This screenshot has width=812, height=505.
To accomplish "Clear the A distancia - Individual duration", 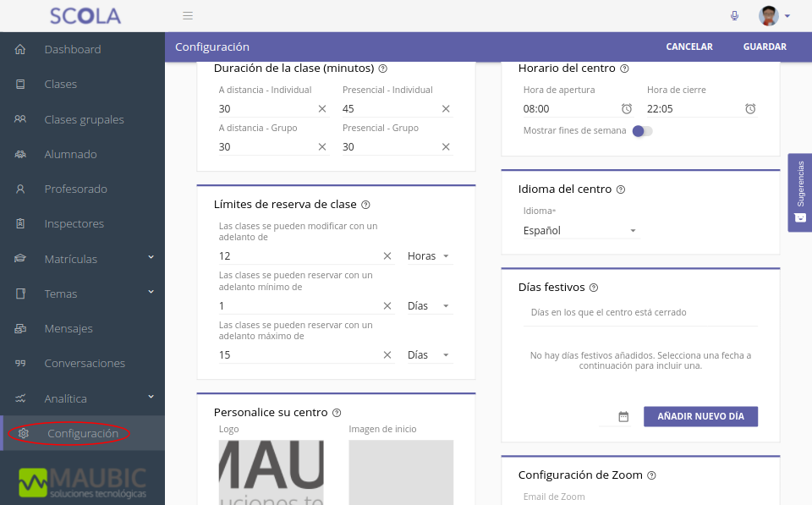I will click(x=322, y=109).
